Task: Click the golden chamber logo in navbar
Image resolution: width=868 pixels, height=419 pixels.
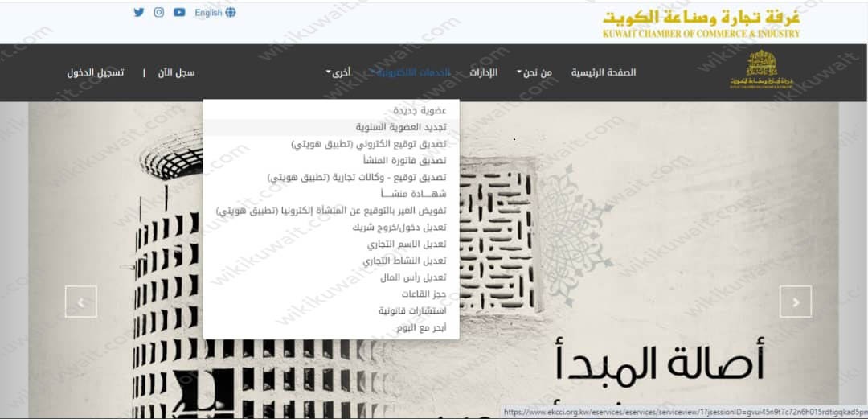Action: point(753,70)
